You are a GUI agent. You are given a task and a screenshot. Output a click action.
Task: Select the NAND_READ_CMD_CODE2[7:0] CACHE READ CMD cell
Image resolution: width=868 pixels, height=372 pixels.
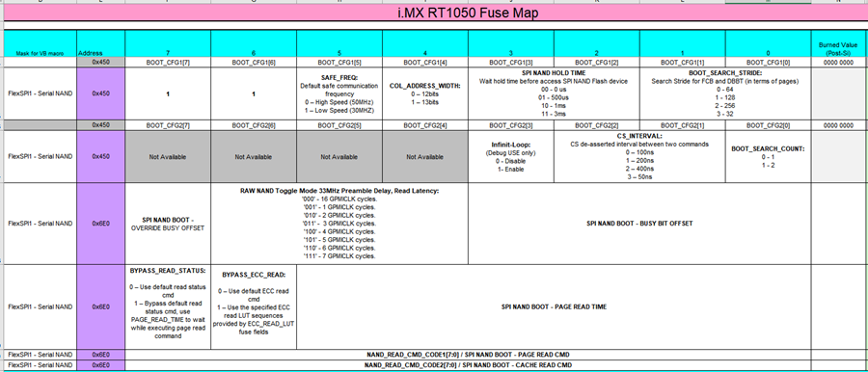(469, 365)
